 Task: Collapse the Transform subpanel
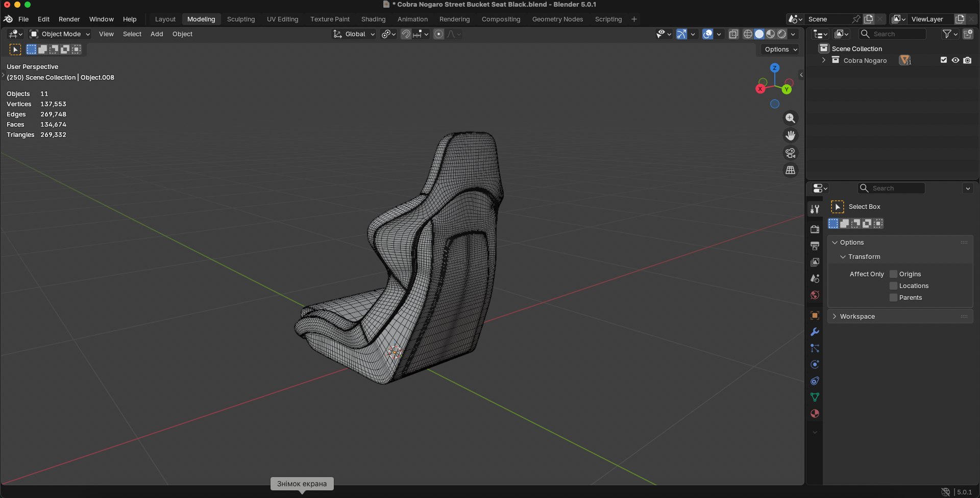click(843, 256)
